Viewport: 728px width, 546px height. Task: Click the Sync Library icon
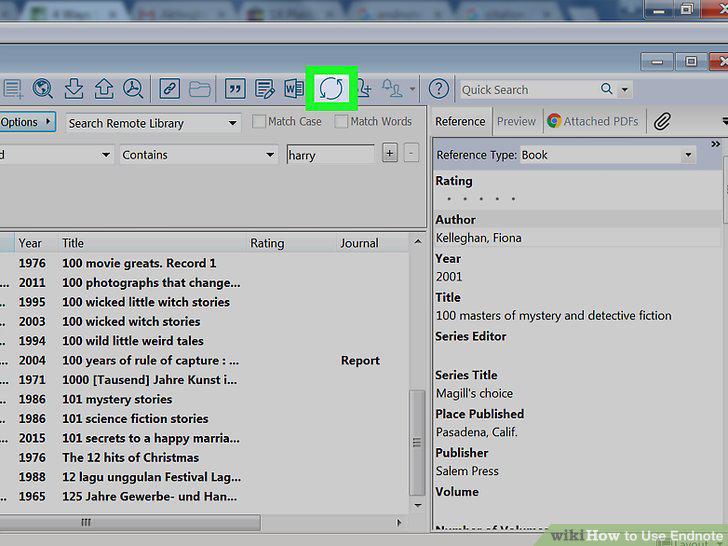[x=331, y=88]
